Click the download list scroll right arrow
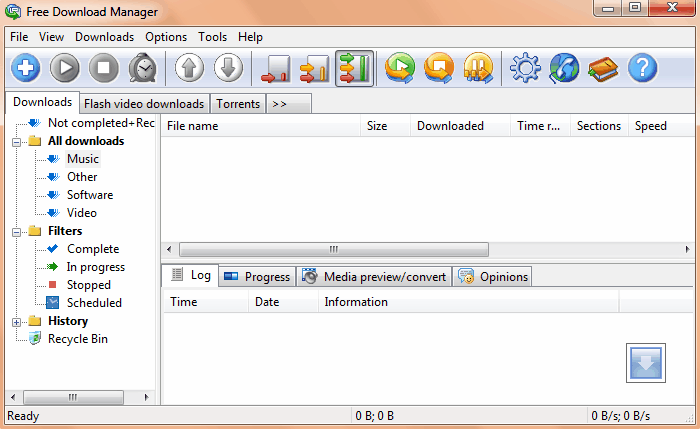Screen dimensions: 700x429 tap(688, 249)
